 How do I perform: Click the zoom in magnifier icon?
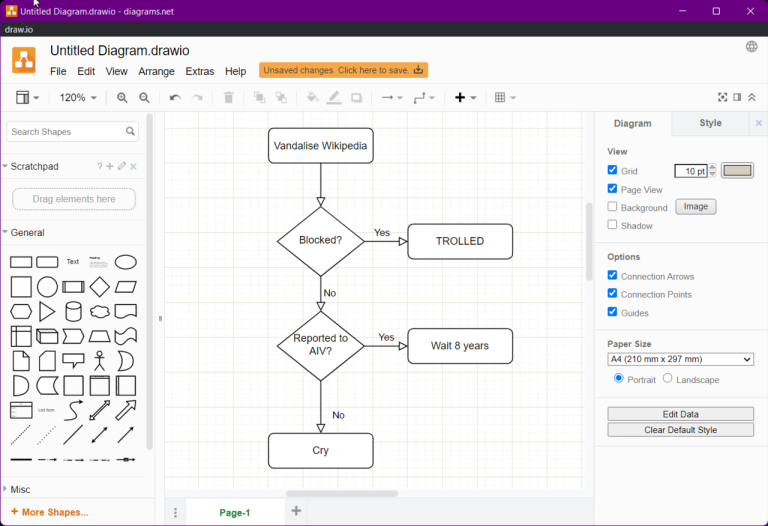point(122,98)
